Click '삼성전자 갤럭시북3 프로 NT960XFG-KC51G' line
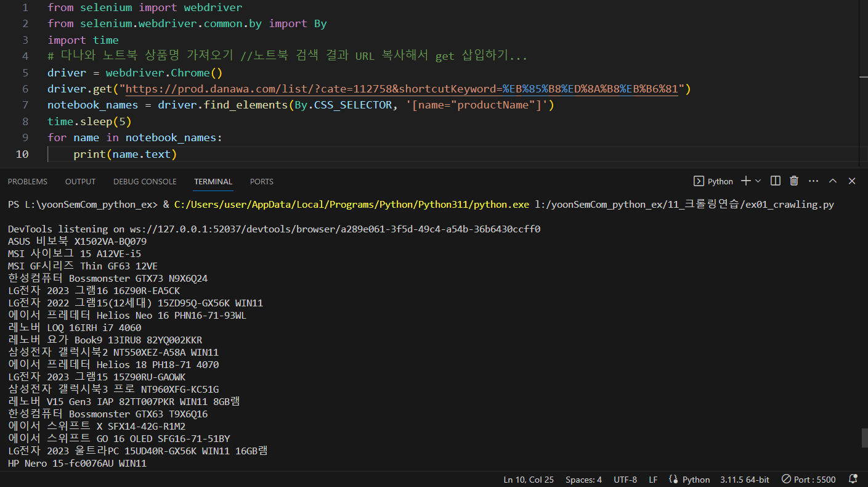 click(x=113, y=390)
